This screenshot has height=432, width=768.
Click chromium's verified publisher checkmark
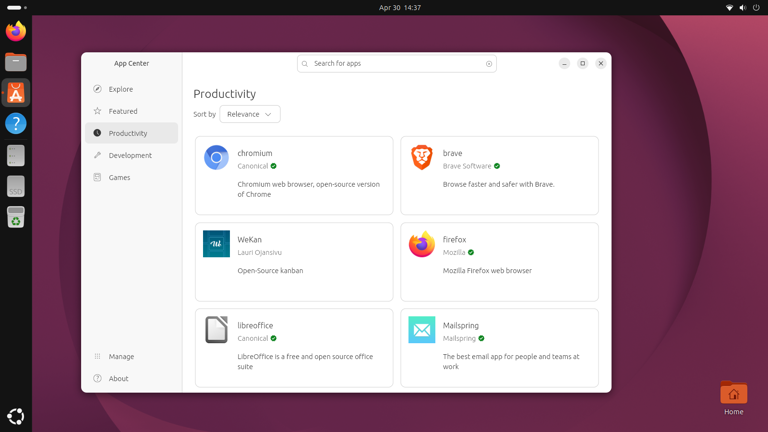(x=274, y=166)
